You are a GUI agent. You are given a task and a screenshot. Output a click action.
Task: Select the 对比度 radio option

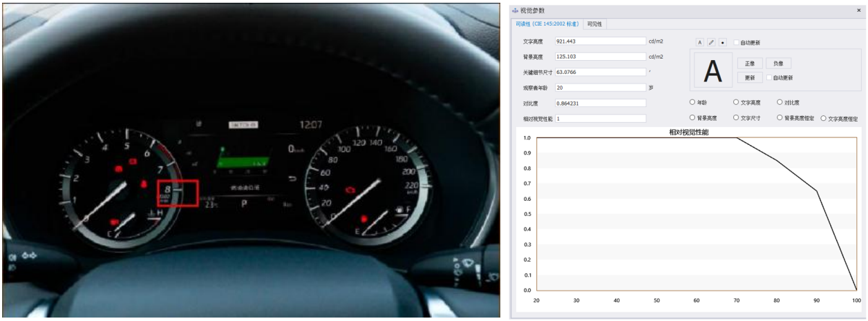[780, 102]
